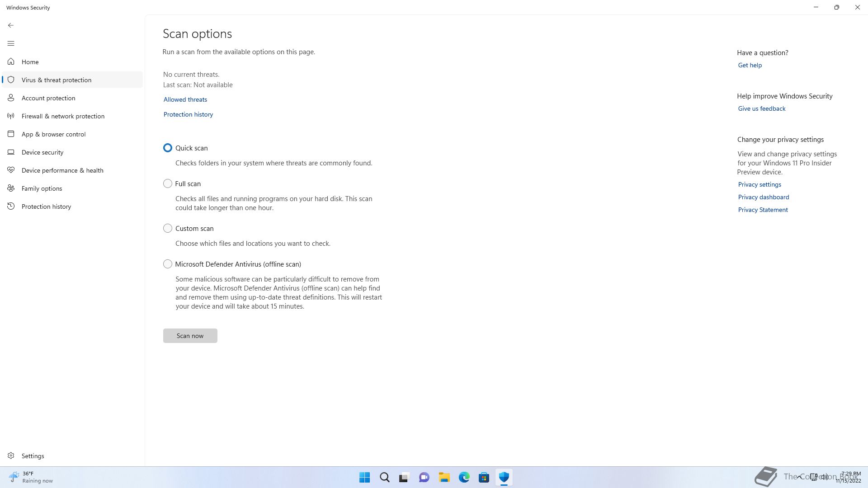Open Protection history link under scan status

[188, 114]
